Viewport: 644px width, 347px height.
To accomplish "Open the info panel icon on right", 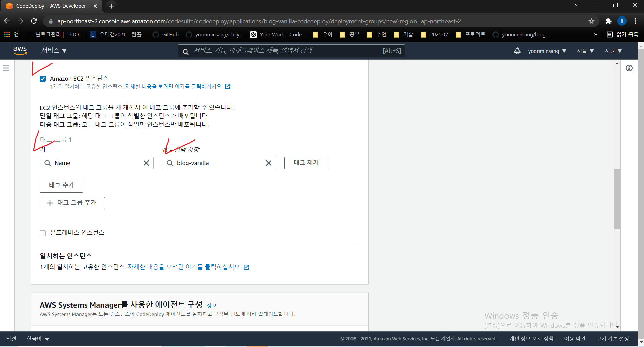I will pos(629,68).
